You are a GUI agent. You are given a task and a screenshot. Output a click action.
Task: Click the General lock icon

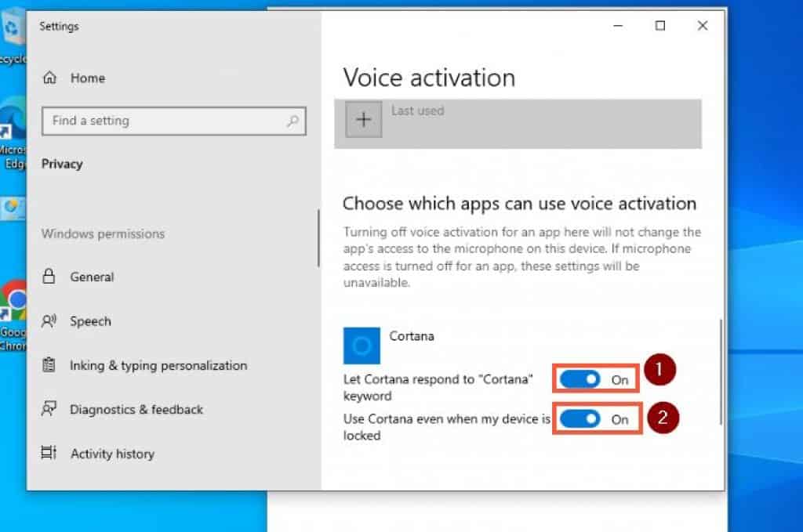49,277
